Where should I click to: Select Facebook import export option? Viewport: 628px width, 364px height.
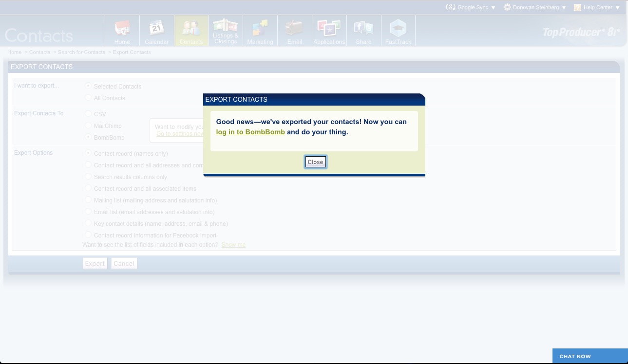pyautogui.click(x=88, y=235)
